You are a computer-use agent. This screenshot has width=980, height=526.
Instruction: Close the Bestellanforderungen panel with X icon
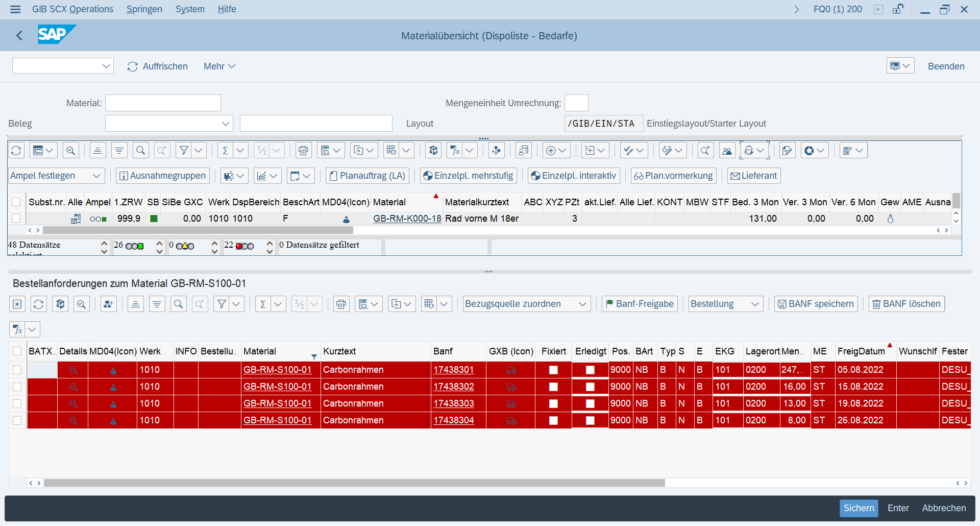coord(17,304)
